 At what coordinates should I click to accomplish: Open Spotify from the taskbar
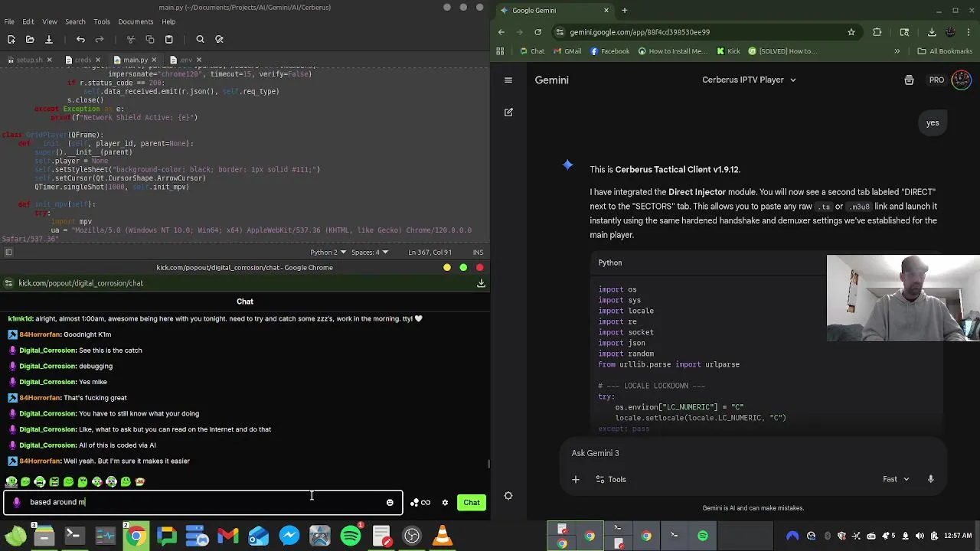[x=351, y=536]
